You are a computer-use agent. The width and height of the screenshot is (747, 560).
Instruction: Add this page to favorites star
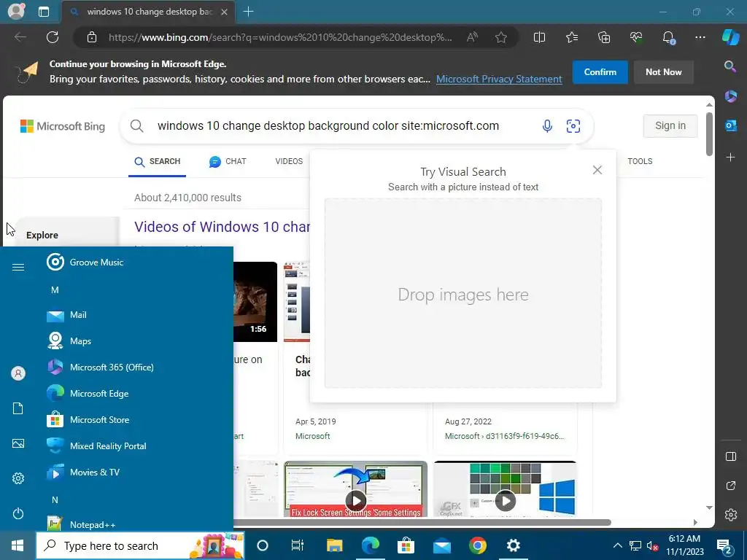500,37
